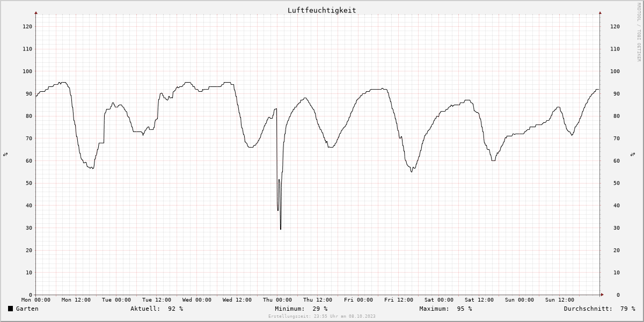Select the 'Durchschnitt: 79 %' reading

(599, 309)
